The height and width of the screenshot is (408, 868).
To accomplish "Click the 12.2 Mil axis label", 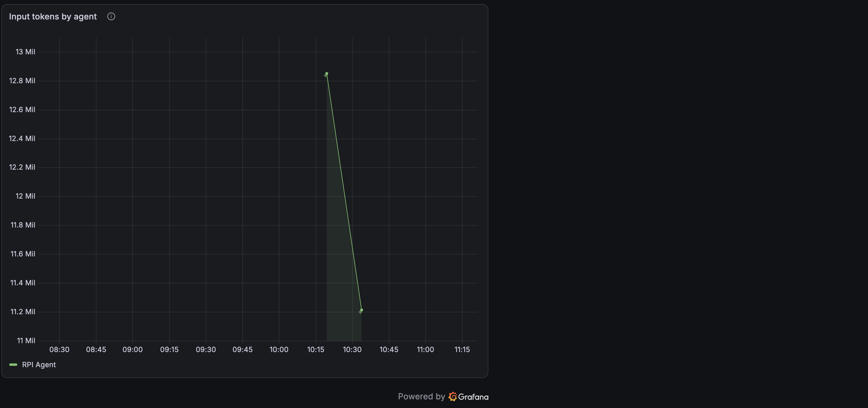I will [x=22, y=167].
